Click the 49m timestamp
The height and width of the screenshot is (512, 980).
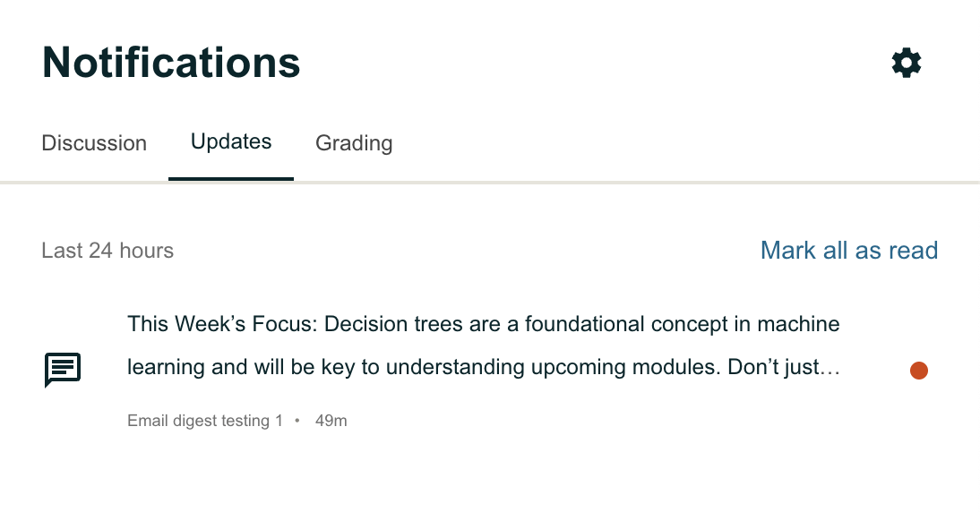click(x=331, y=421)
